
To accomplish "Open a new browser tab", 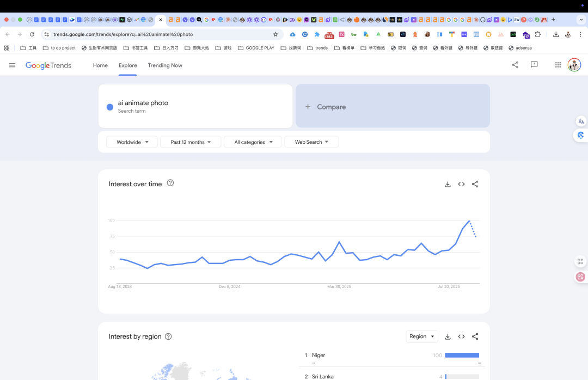I will pyautogui.click(x=553, y=20).
